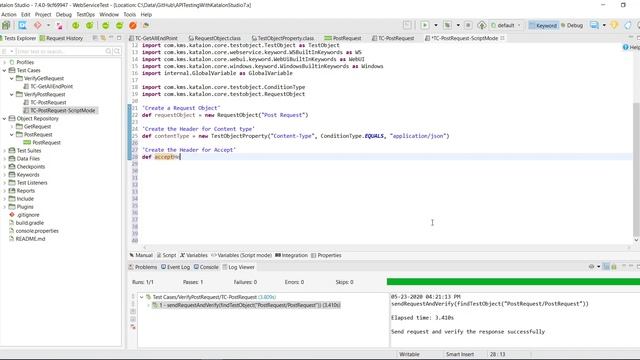Click the eye icon in Log Viewer toolbar
The image size is (640, 360).
(591, 267)
